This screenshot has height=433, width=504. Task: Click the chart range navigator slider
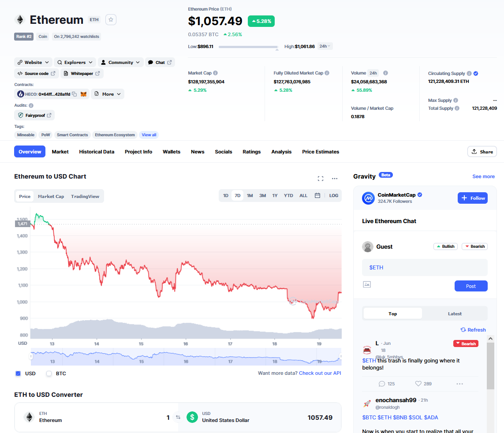pyautogui.click(x=186, y=357)
